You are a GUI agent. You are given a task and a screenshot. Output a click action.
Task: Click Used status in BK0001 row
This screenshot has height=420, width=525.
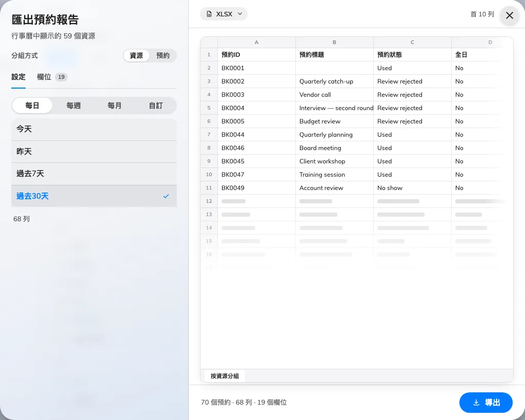point(413,68)
